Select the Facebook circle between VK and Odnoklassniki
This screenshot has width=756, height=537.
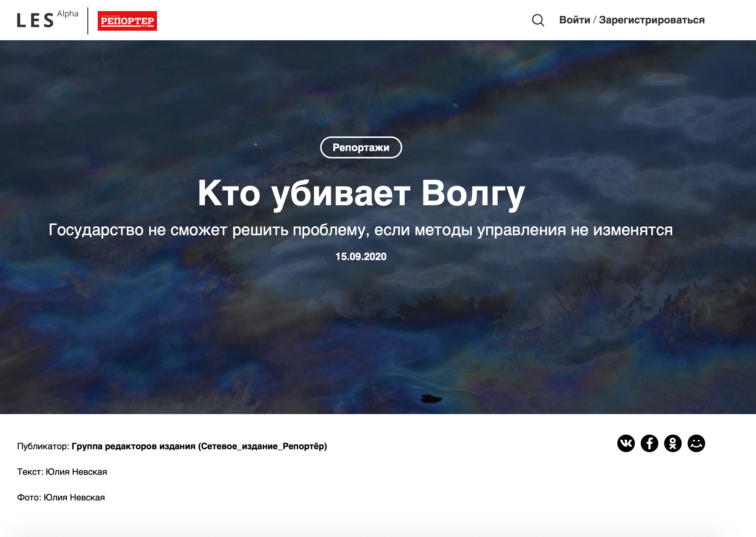(x=650, y=444)
